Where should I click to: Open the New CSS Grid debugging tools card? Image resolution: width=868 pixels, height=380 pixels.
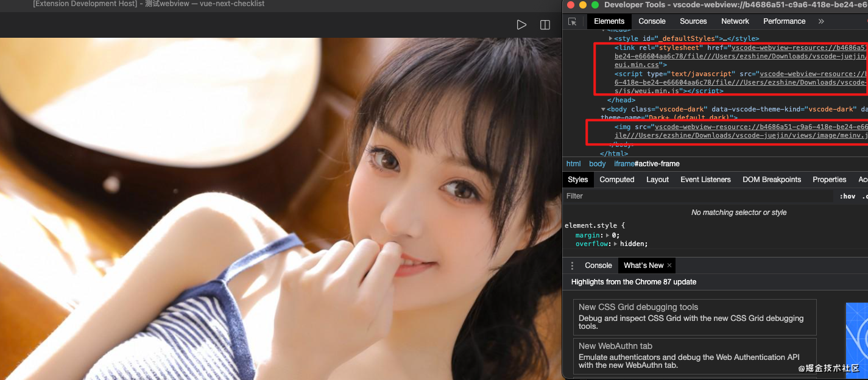pyautogui.click(x=694, y=317)
